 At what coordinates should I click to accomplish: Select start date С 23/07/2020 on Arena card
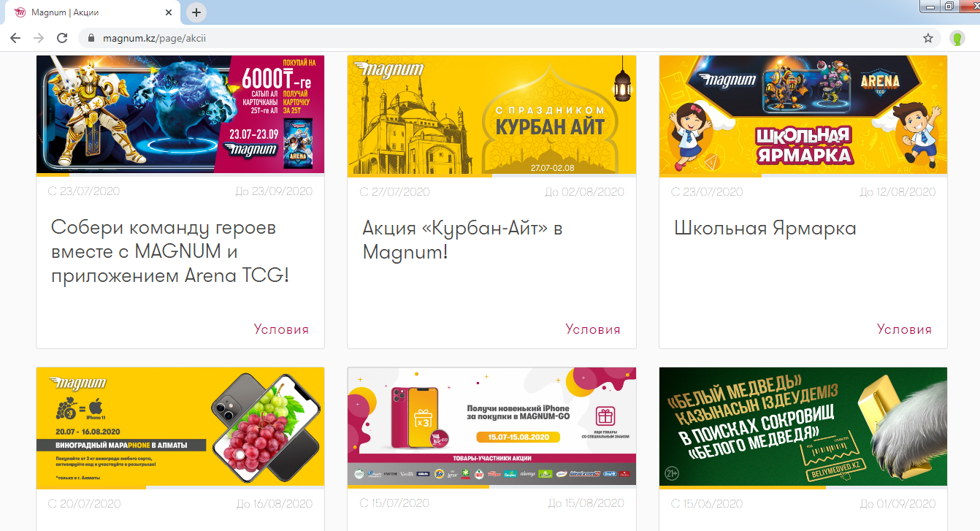pos(84,191)
